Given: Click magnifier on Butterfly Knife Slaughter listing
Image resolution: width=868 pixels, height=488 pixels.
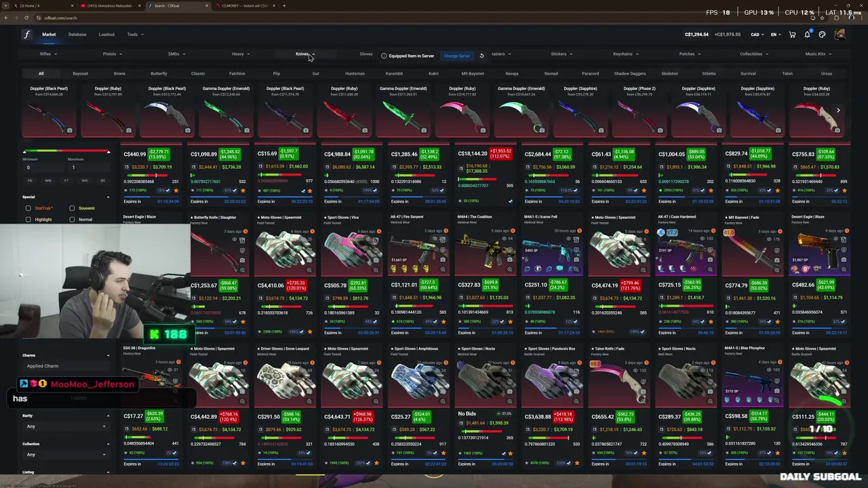Looking at the screenshot, I should [x=242, y=270].
